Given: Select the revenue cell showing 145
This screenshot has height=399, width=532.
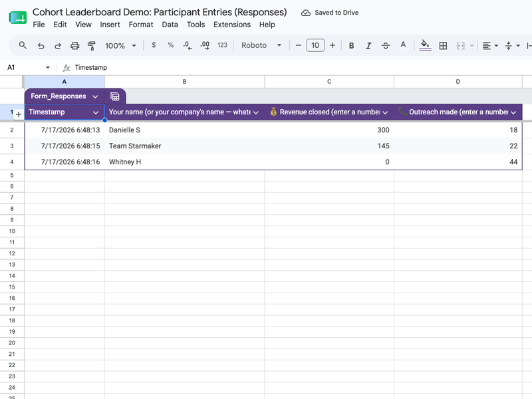Looking at the screenshot, I should [x=329, y=146].
